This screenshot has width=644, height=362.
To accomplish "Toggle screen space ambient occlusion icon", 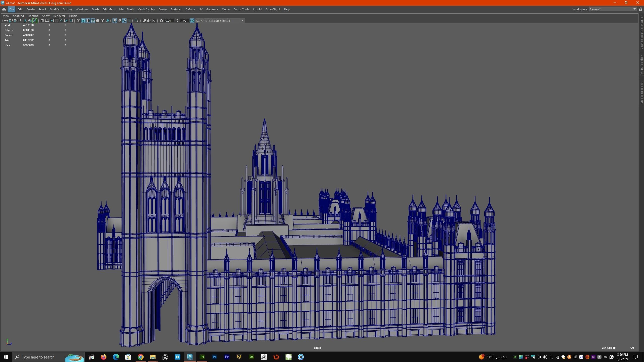I will [x=115, y=21].
